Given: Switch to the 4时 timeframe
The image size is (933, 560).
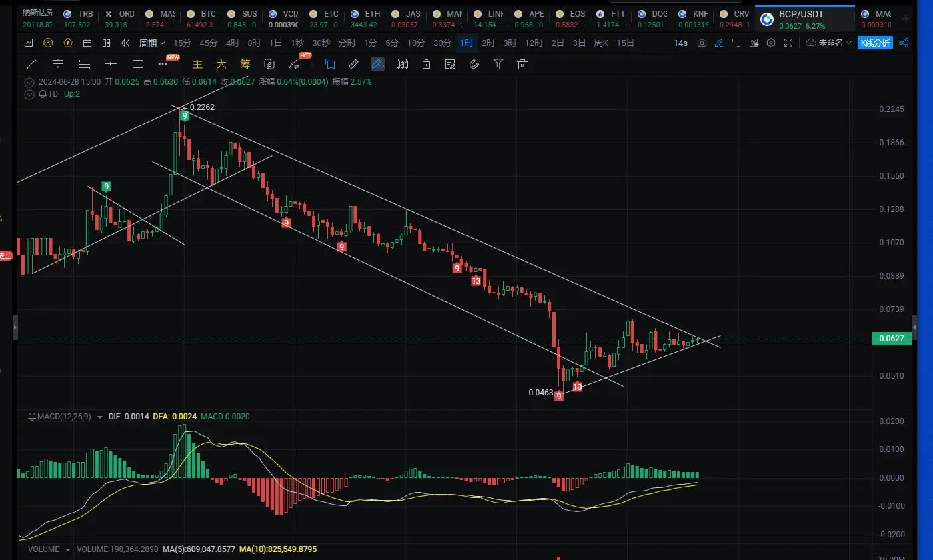Looking at the screenshot, I should pyautogui.click(x=233, y=43).
